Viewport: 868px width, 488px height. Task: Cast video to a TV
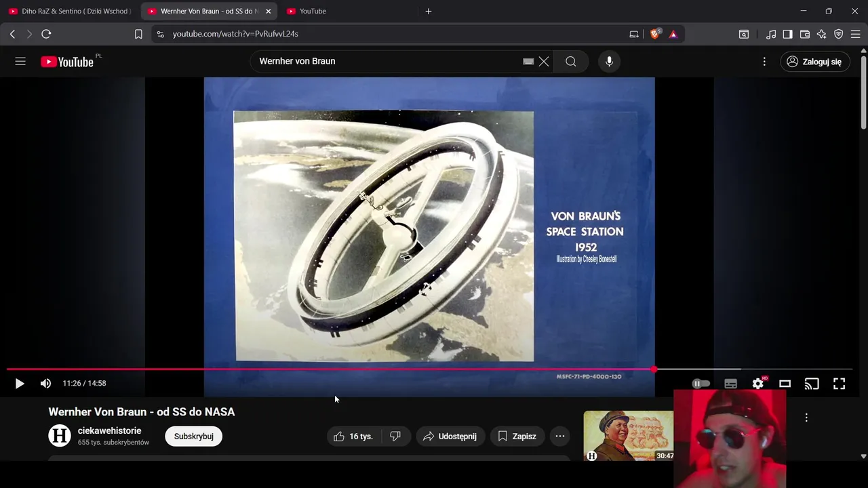(x=812, y=384)
